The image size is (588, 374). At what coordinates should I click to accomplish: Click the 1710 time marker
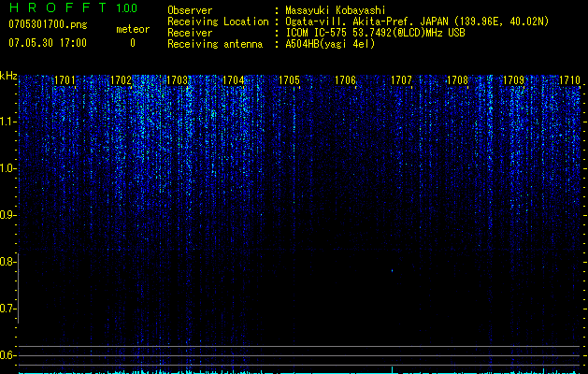tap(569, 79)
